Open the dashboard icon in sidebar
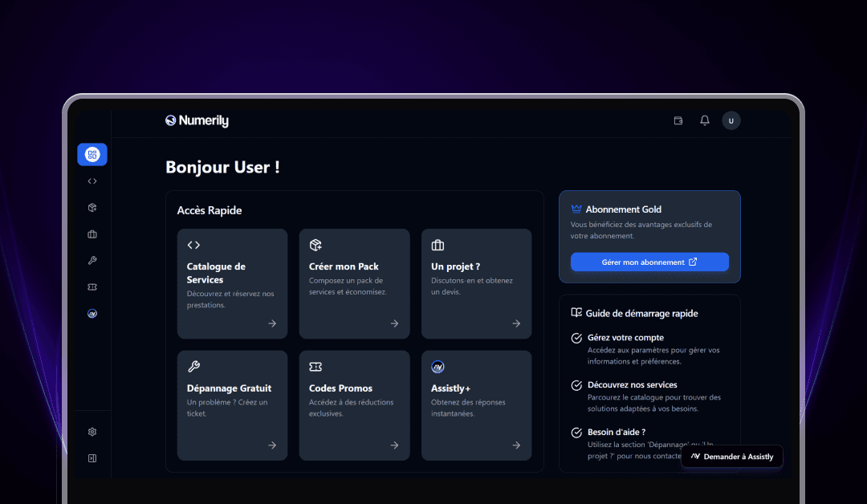This screenshot has width=867, height=504. click(92, 154)
